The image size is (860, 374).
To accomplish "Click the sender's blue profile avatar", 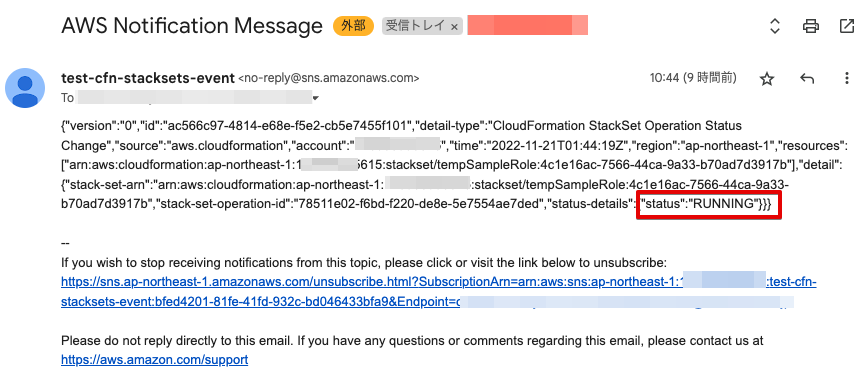I will [x=25, y=88].
